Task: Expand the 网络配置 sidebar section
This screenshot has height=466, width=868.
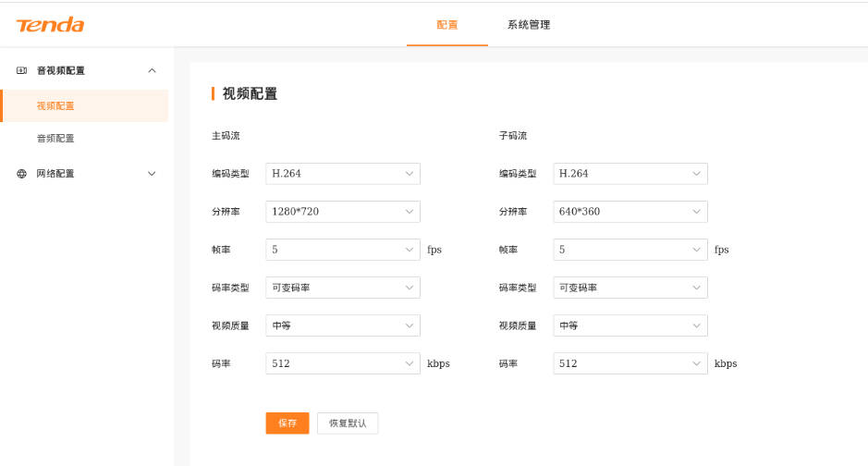Action: click(x=153, y=174)
